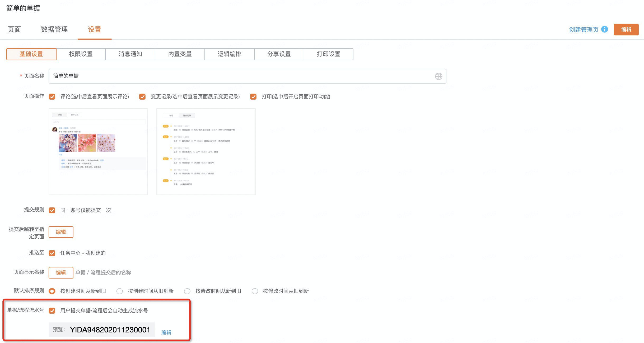This screenshot has height=343, width=644.
Task: Toggle 任务中心 - 我创建的 checkbox
Action: (52, 253)
